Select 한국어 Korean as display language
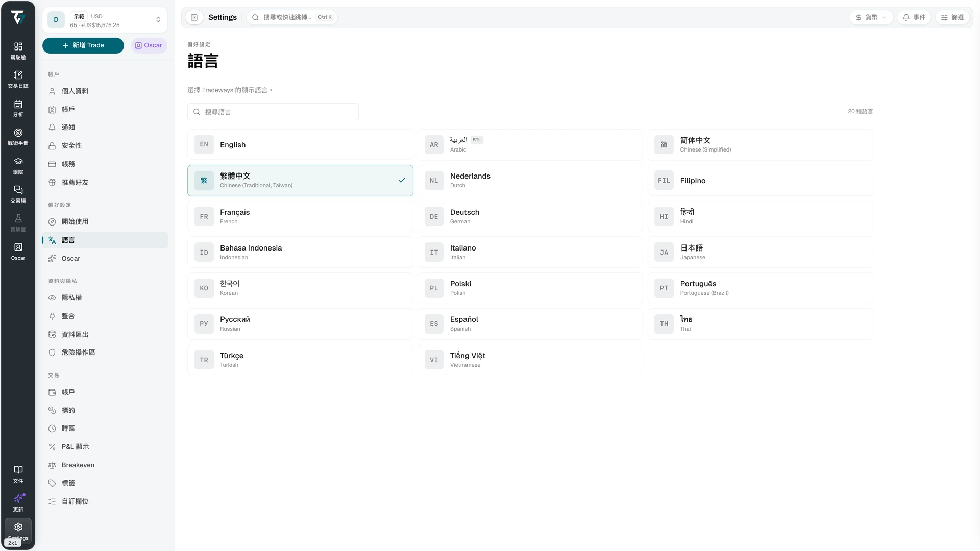 point(300,288)
